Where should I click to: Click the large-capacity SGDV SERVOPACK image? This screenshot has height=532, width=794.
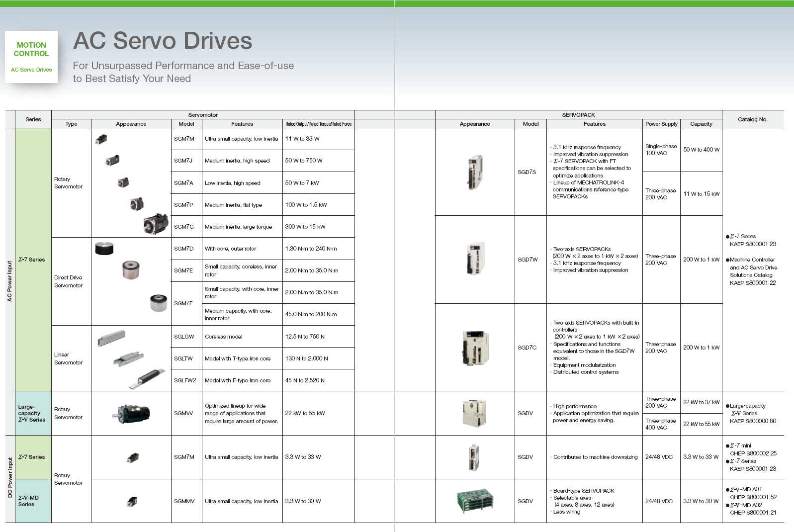click(474, 413)
